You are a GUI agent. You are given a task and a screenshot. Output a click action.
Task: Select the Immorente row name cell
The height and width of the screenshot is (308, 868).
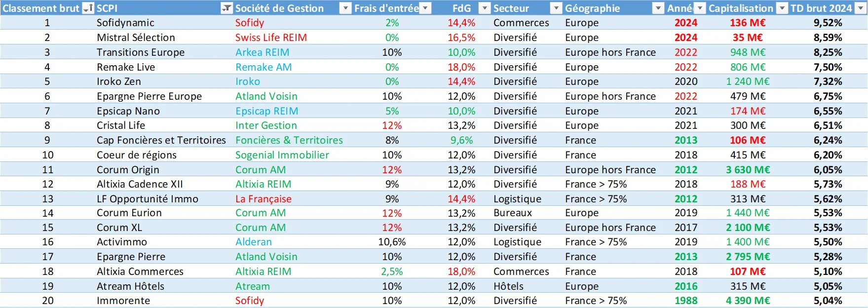click(123, 301)
